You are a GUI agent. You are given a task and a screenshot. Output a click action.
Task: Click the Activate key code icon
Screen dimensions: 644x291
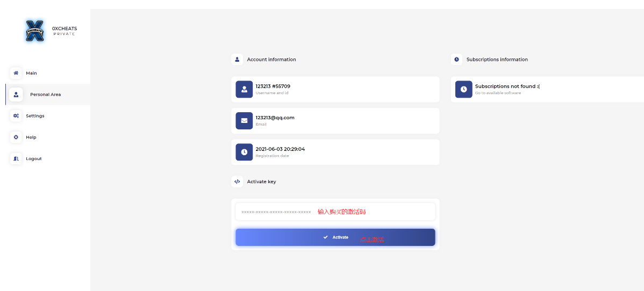pos(237,181)
